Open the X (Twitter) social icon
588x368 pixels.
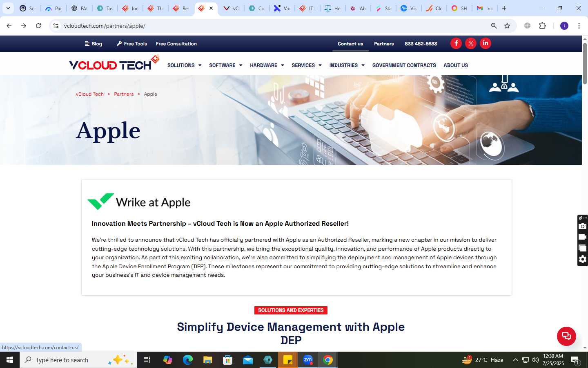471,43
